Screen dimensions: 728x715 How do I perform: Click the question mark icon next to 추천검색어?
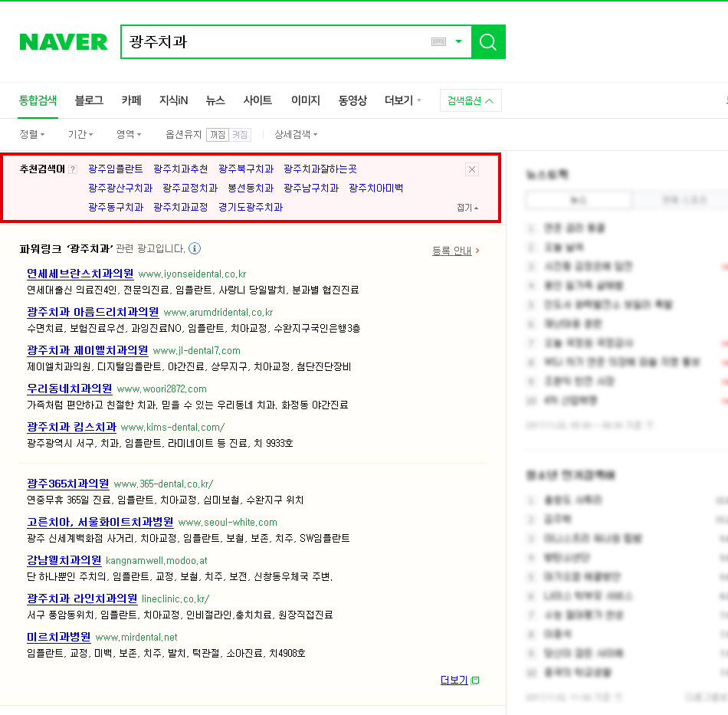(x=71, y=169)
